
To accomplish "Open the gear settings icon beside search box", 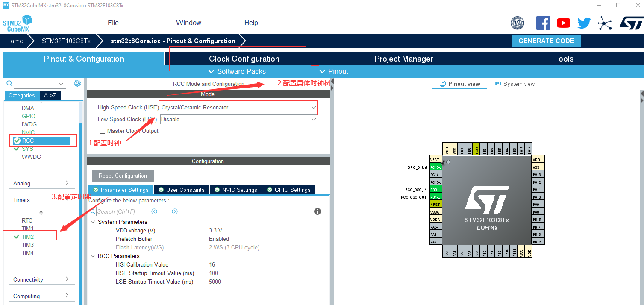I will coord(77,83).
